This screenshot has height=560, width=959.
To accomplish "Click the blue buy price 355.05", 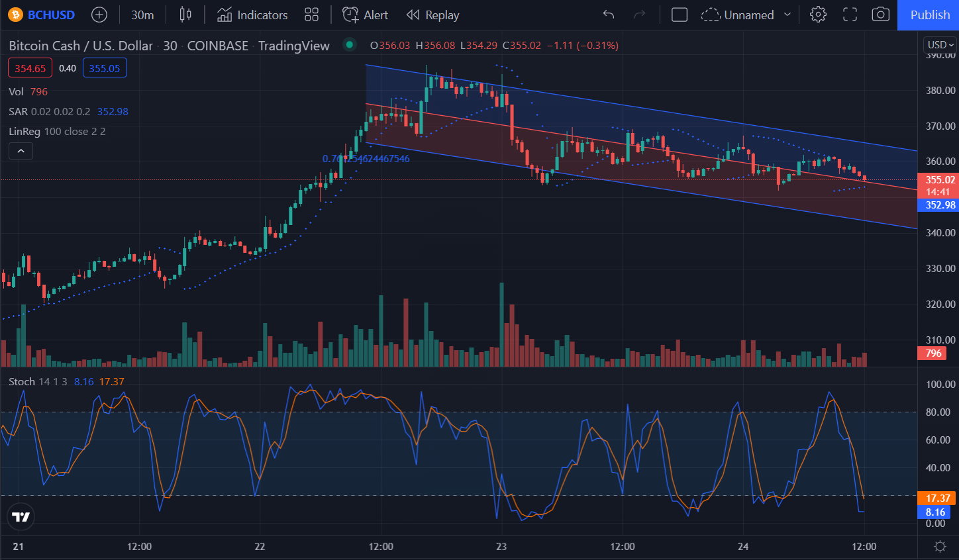I will point(105,68).
